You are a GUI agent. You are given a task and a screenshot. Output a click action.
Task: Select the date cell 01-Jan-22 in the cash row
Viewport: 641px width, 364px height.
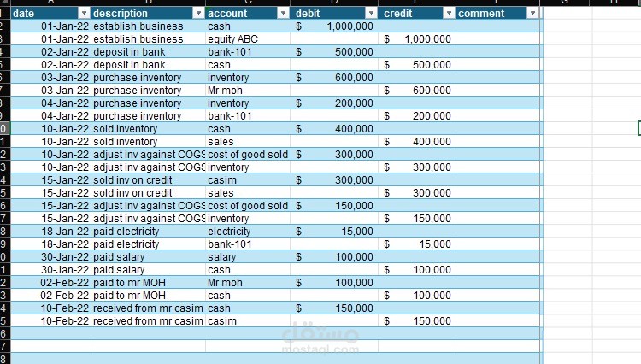click(50, 26)
